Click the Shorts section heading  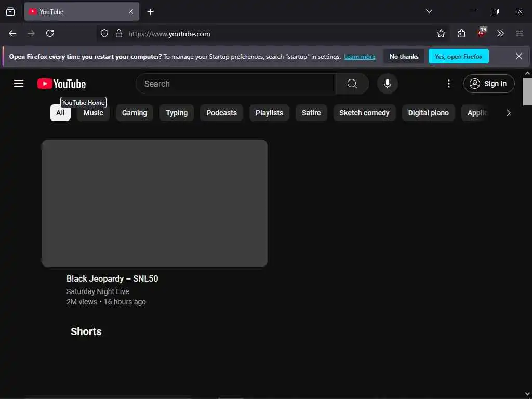coord(86,331)
